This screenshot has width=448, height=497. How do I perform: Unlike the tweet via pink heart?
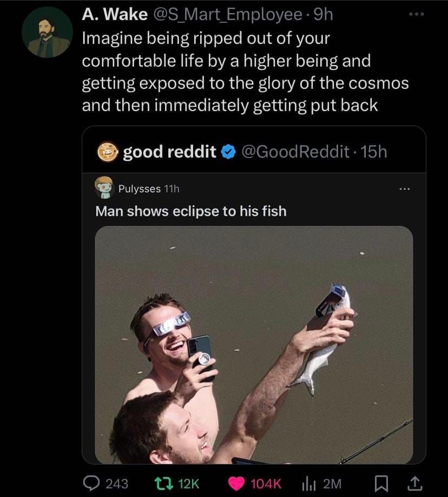236,483
